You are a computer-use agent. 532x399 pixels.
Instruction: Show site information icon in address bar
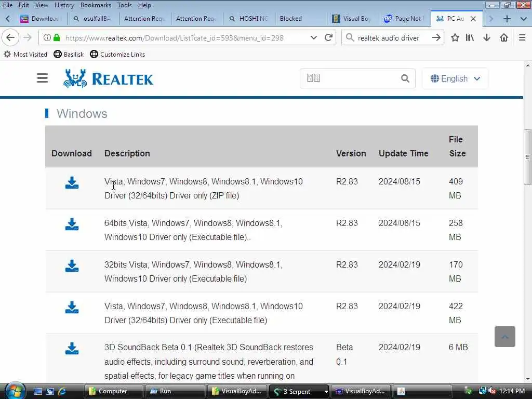coord(47,37)
